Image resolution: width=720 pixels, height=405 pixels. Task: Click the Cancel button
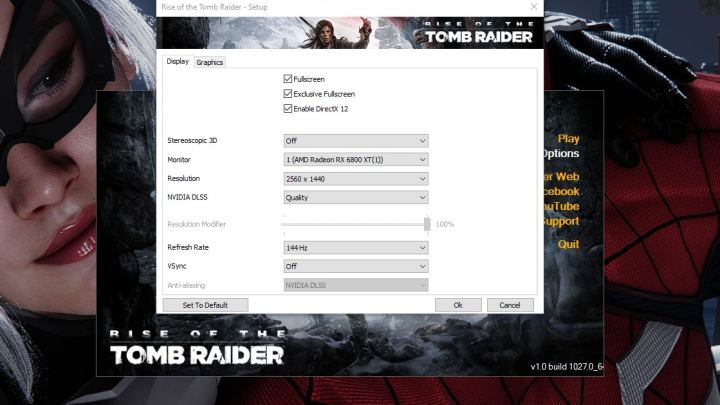(x=510, y=305)
